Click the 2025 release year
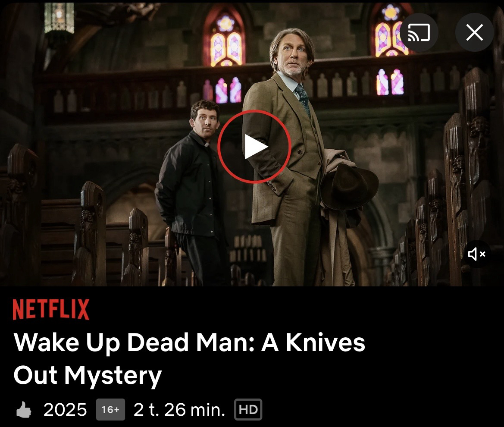504x427 pixels. [x=65, y=410]
